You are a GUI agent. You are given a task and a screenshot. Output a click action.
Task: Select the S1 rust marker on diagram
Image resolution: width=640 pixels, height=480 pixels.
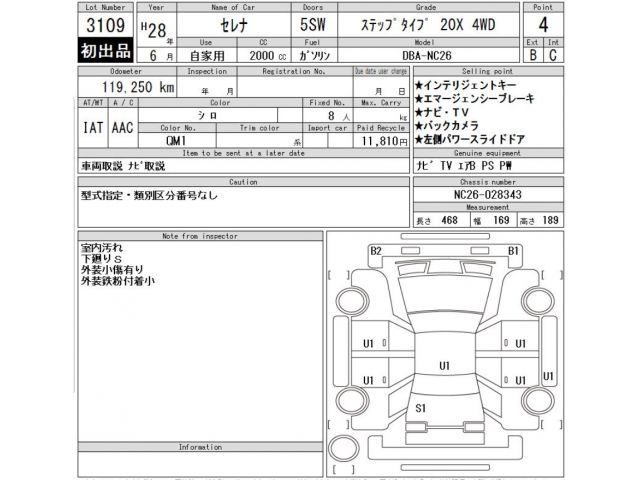(421, 409)
